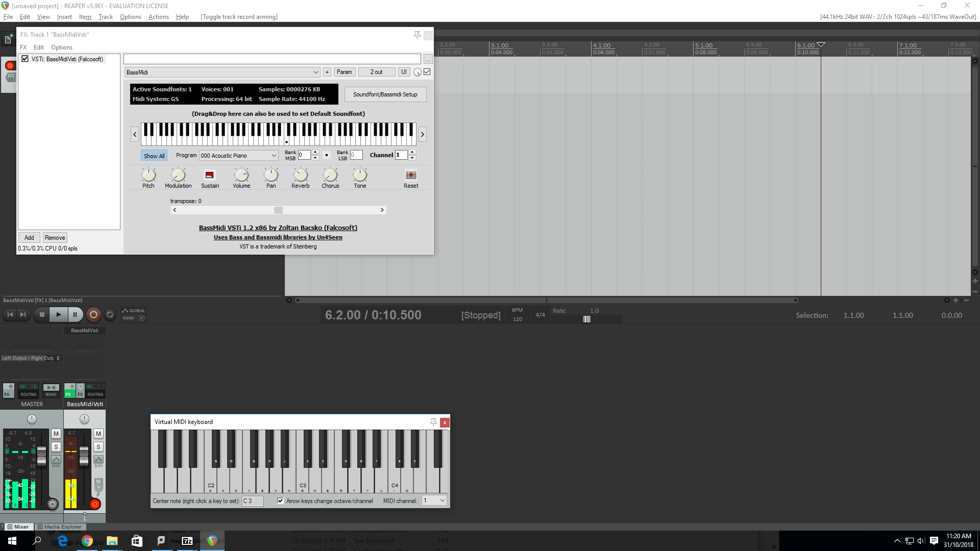Shift the BassMidi keyboard view left
Image resolution: width=980 pixels, height=551 pixels.
pos(135,134)
